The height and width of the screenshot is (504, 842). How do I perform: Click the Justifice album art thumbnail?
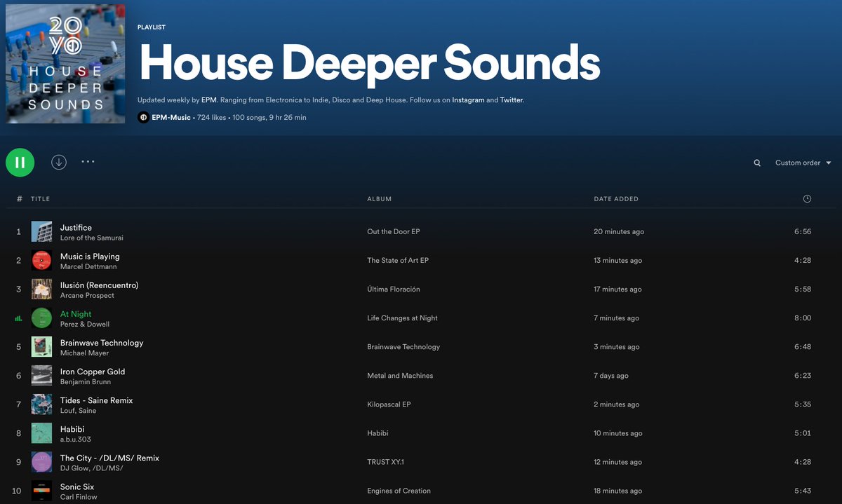coord(41,232)
